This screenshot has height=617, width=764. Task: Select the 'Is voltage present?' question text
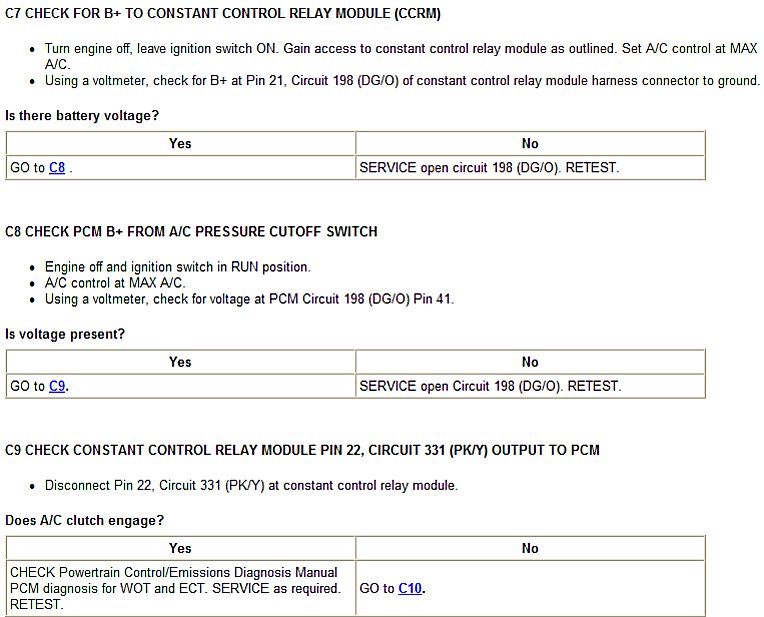pyautogui.click(x=65, y=334)
